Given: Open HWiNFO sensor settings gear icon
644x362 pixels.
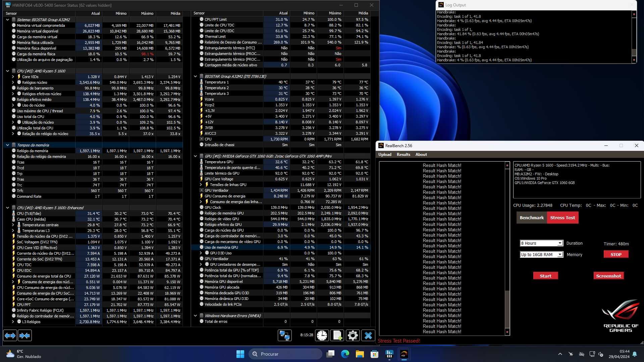Looking at the screenshot, I should click(353, 336).
